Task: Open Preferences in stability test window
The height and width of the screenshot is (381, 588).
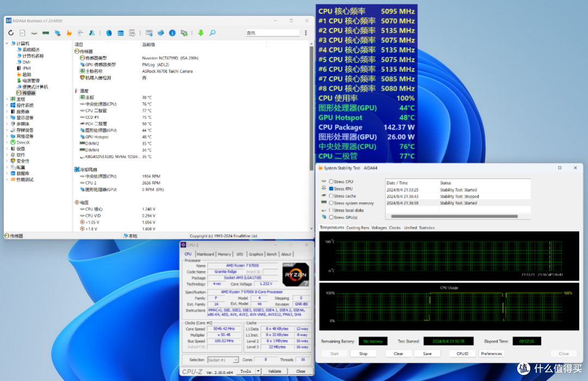Action: click(x=491, y=354)
